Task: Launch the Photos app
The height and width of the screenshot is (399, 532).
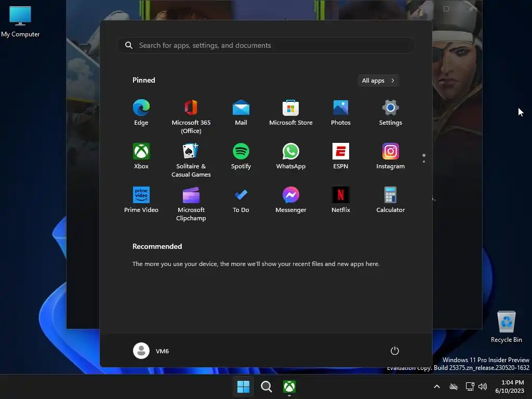Action: (x=341, y=113)
